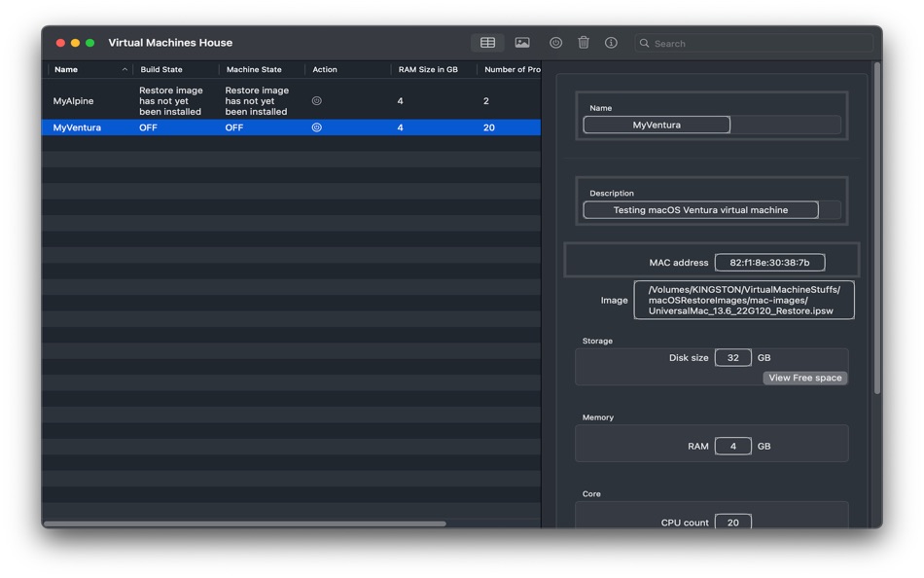Click the Virtual Machines House title
The width and height of the screenshot is (924, 578).
(170, 43)
